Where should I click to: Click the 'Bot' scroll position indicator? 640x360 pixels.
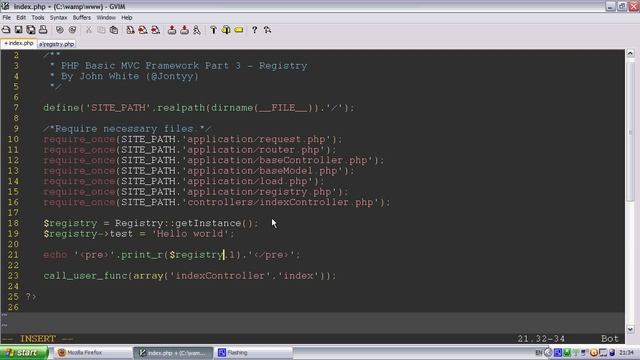[x=609, y=339]
